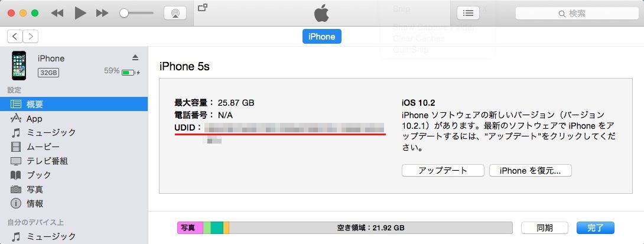Viewport: 644px width, 244px height.
Task: Select the 概要 sidebar item
Action: tap(74, 105)
